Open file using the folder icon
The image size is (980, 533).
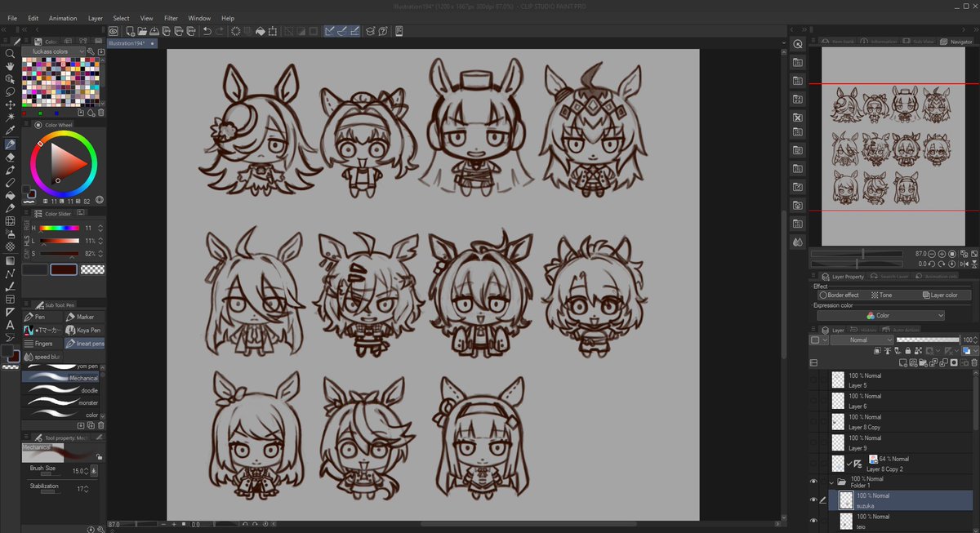142,31
